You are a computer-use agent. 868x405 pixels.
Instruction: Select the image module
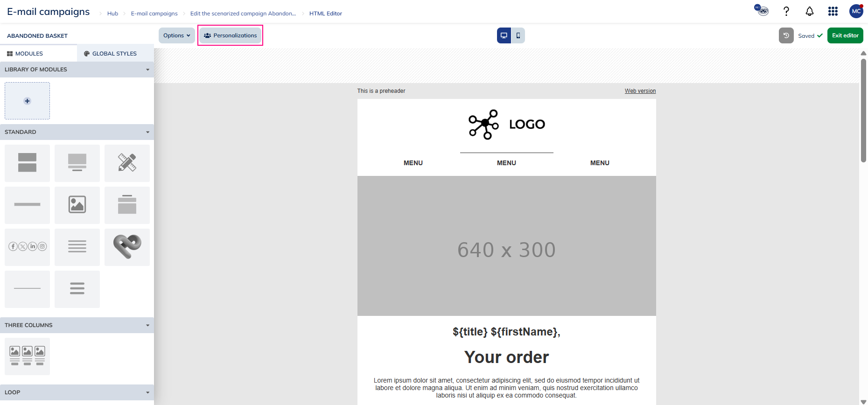(77, 205)
